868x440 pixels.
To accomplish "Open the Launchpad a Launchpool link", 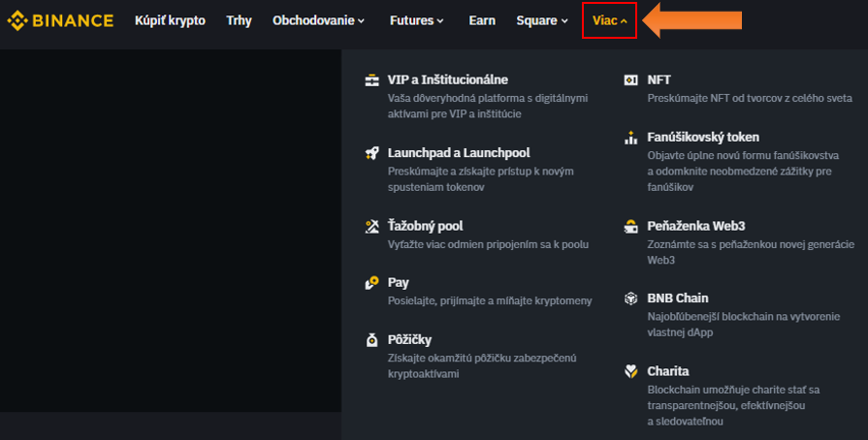I will pos(458,153).
